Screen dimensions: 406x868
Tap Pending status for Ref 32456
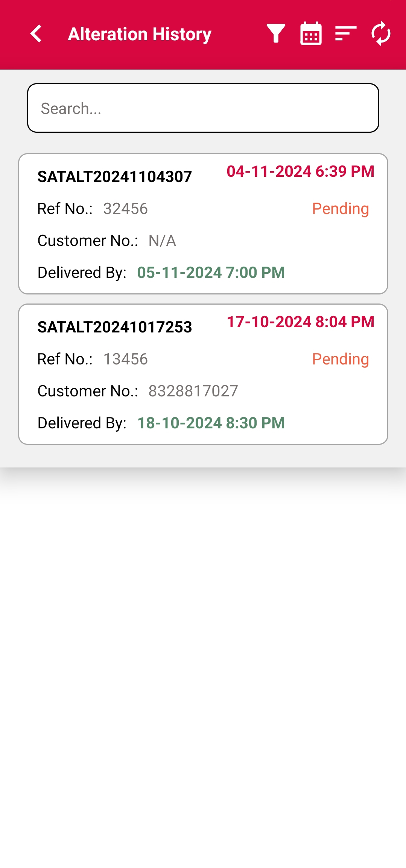pyautogui.click(x=340, y=209)
